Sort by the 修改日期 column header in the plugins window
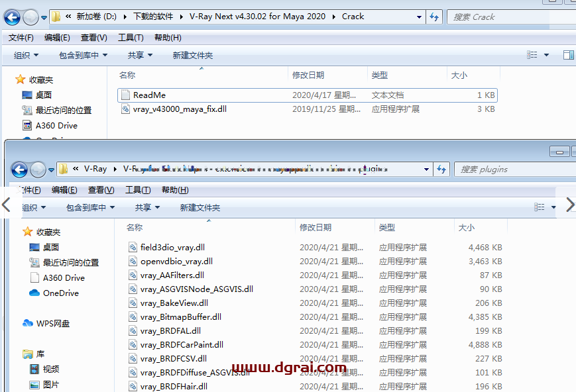 click(316, 228)
